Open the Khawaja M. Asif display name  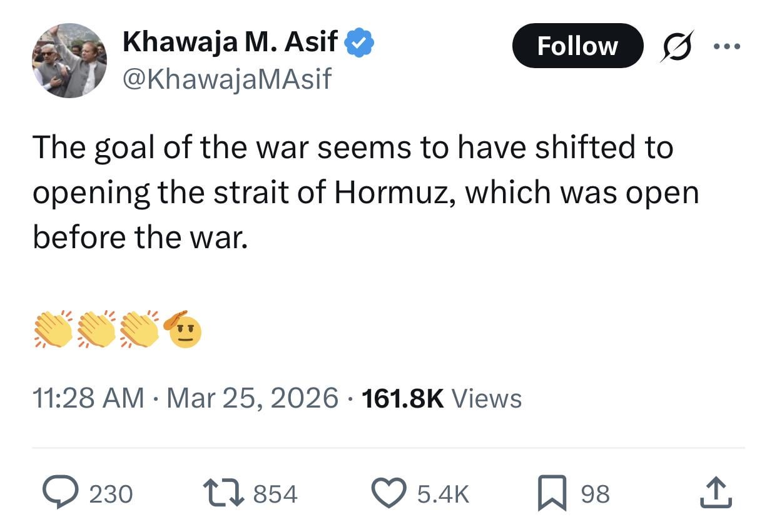230,43
